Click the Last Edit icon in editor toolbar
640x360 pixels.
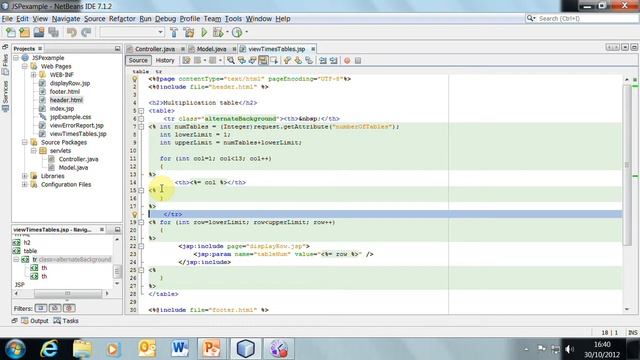(186, 60)
